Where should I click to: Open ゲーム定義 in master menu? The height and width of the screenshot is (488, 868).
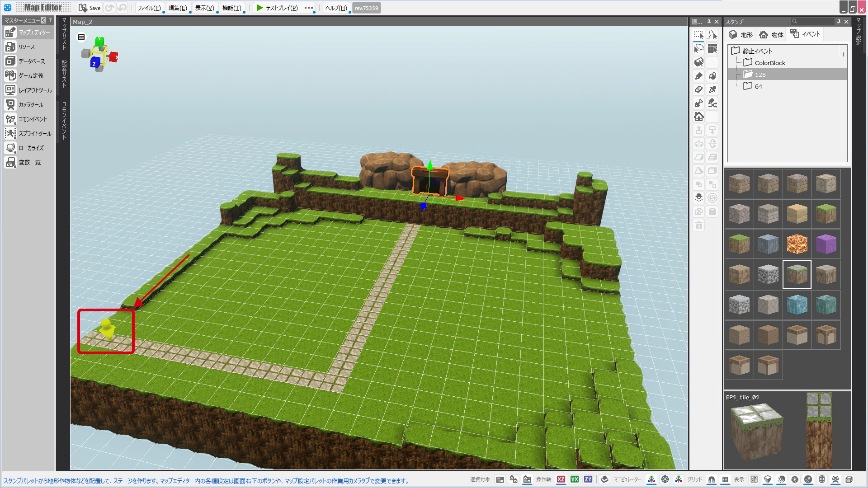[x=28, y=76]
